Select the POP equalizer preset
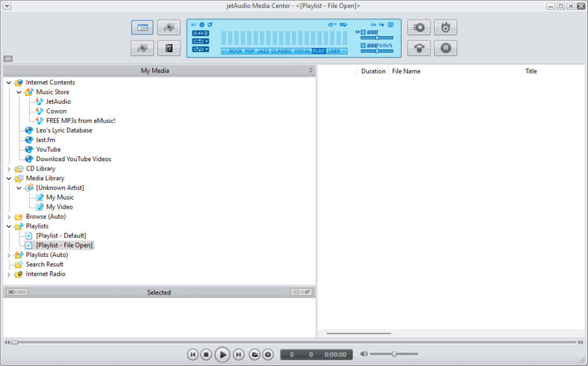 point(250,51)
